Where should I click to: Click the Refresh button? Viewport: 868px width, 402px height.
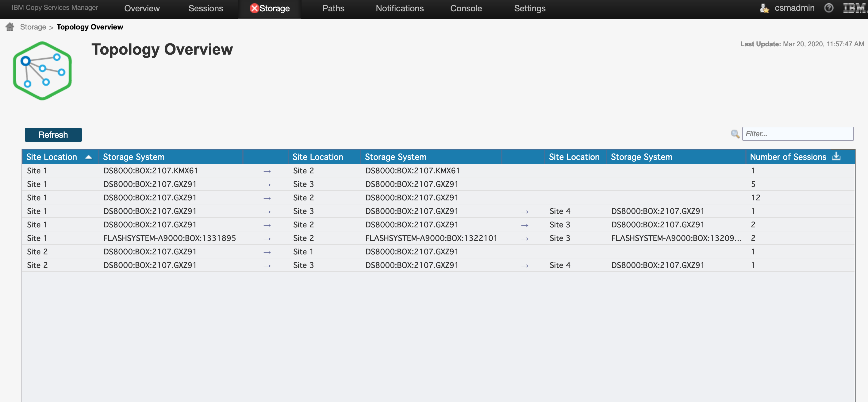pyautogui.click(x=53, y=134)
